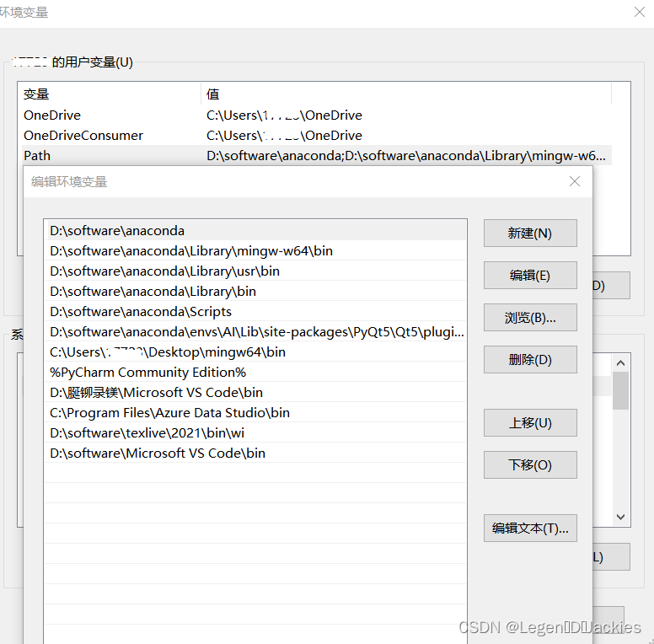The height and width of the screenshot is (644, 654).
Task: Click the 变量 column header
Action: [110, 94]
